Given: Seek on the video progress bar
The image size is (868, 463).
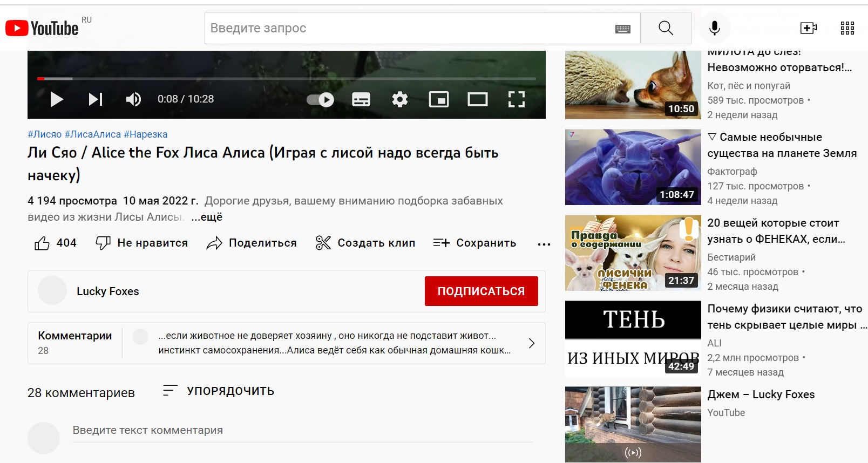Looking at the screenshot, I should click(287, 79).
